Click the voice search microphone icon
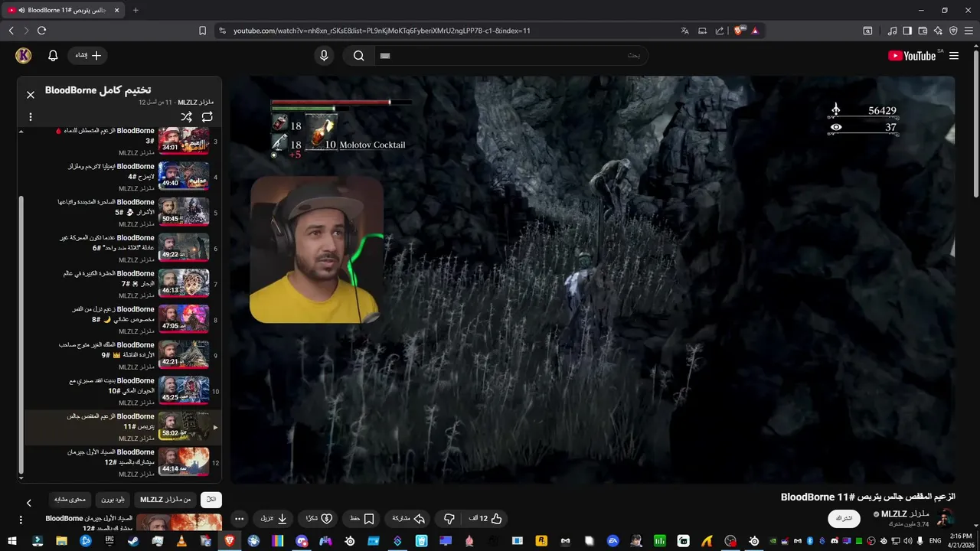 click(324, 55)
